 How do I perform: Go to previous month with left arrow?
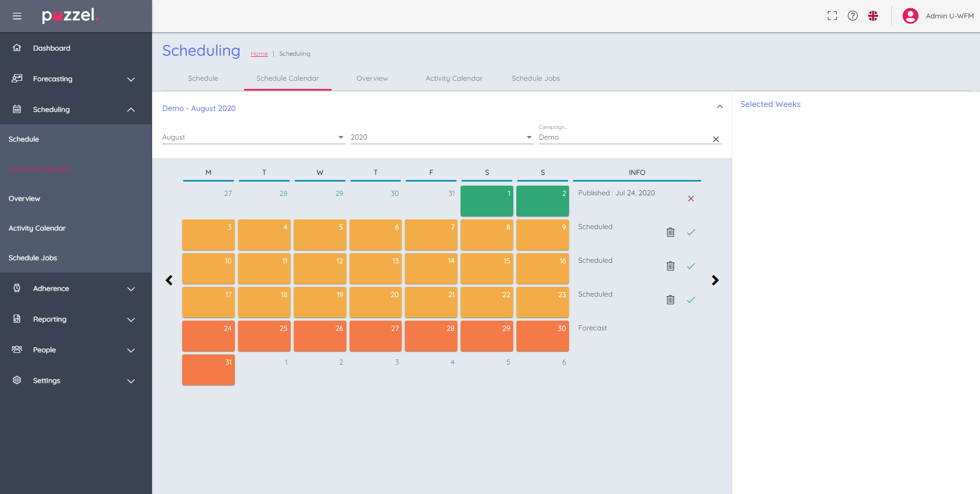click(169, 280)
